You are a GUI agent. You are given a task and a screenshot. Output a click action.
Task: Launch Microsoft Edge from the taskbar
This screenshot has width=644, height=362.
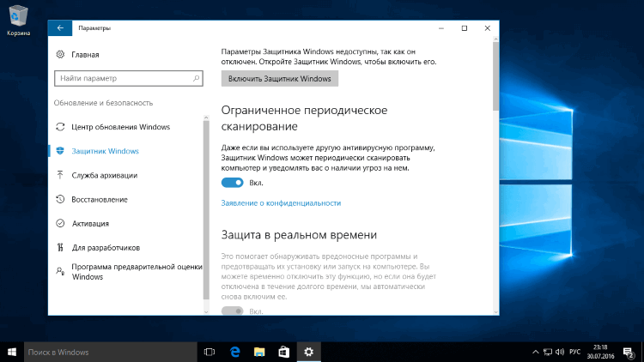coord(234,353)
